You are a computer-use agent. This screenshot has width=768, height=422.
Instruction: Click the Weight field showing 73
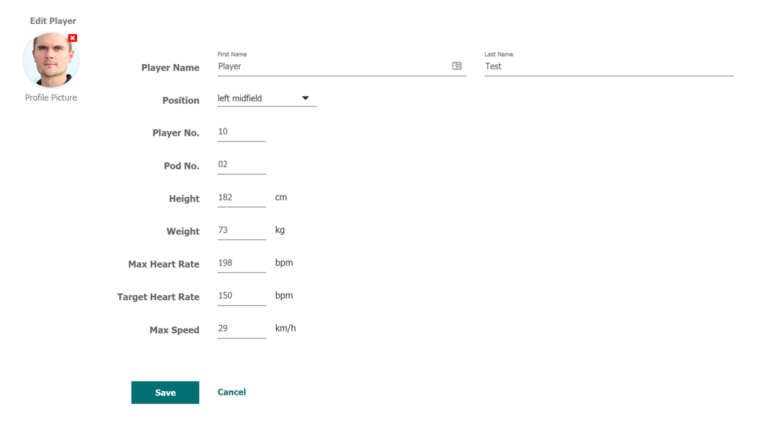[241, 231]
